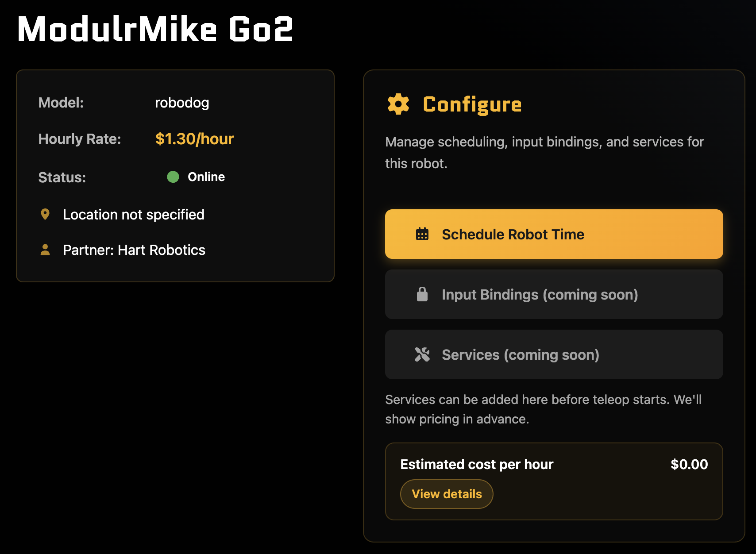Click the Configure gear icon
Viewport: 756px width, 554px height.
[x=398, y=104]
